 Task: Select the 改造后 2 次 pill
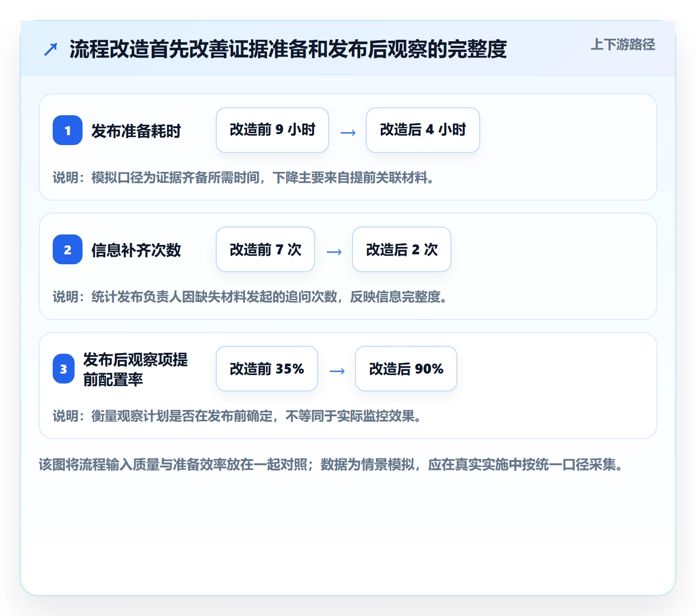(402, 249)
